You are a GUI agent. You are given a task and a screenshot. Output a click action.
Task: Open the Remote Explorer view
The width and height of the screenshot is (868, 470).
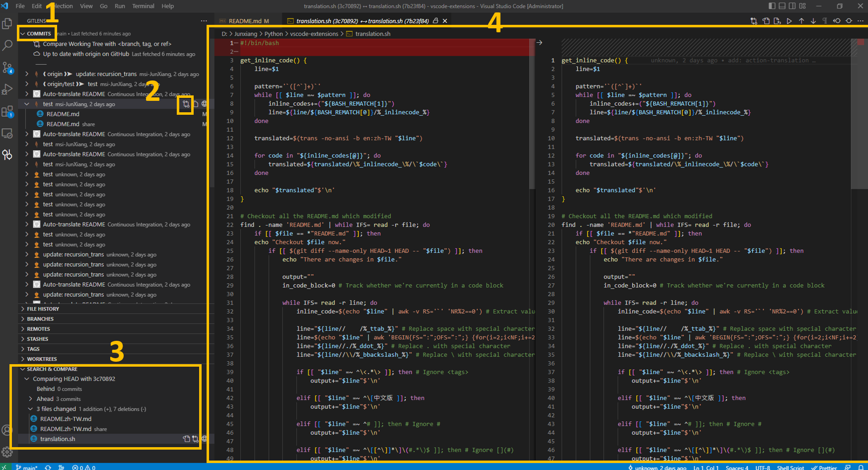pyautogui.click(x=7, y=133)
